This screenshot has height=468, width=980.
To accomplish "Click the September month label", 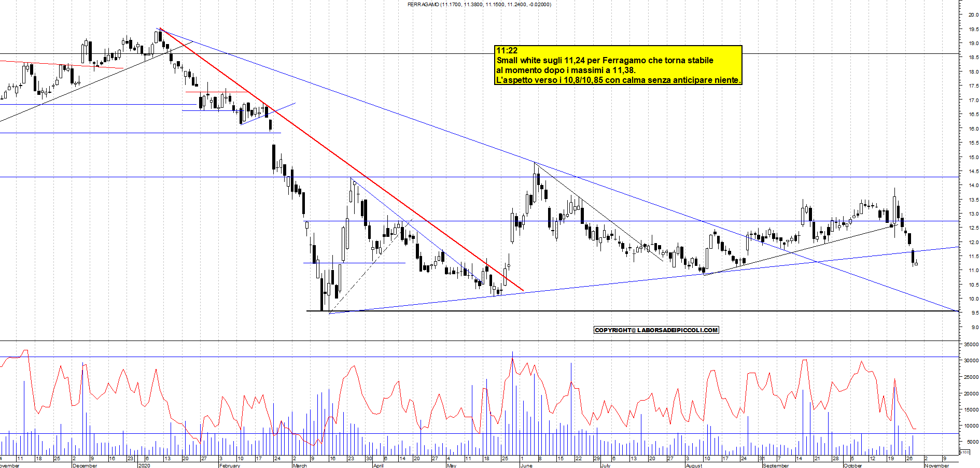I will coord(776,465).
